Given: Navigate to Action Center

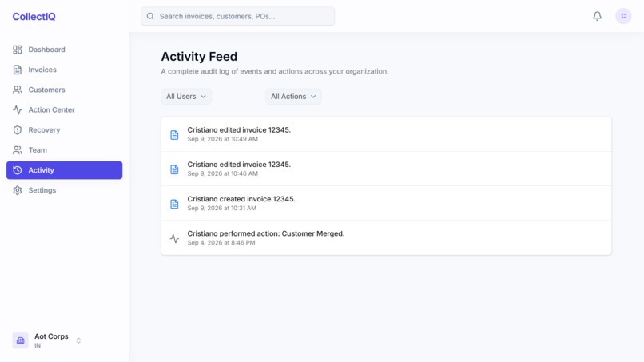Looking at the screenshot, I should (x=64, y=109).
